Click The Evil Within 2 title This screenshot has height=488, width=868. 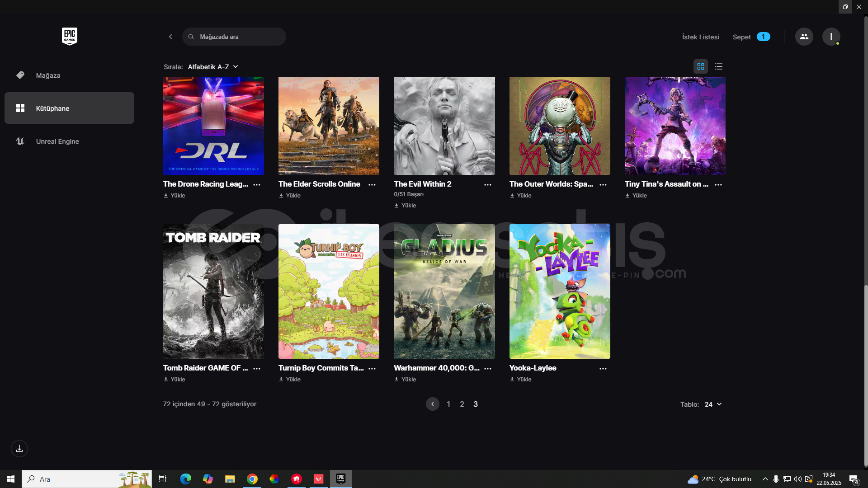(422, 184)
